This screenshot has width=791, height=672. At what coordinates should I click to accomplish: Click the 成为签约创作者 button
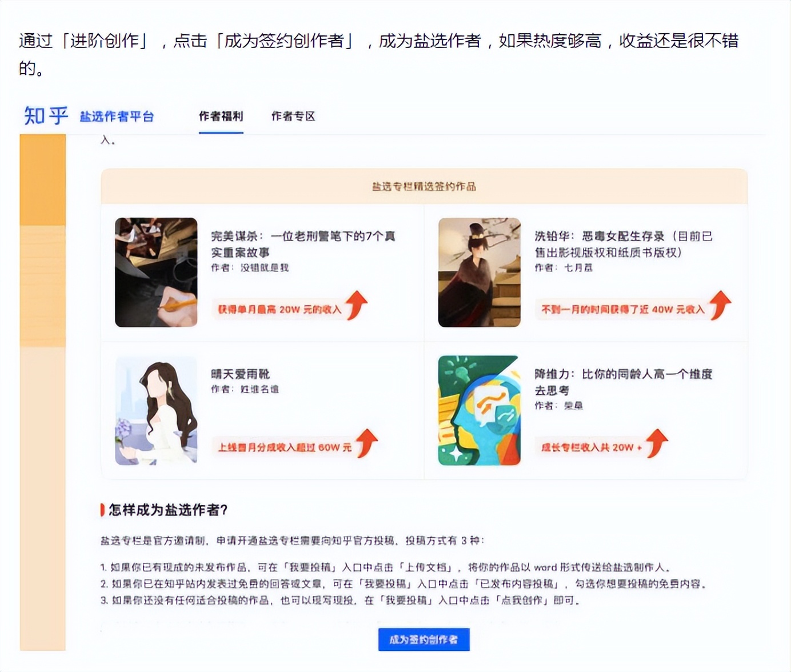click(x=424, y=640)
